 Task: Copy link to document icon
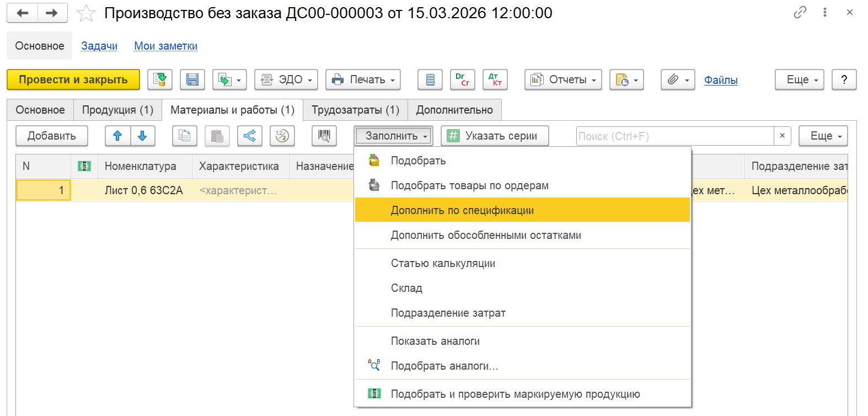pyautogui.click(x=800, y=12)
